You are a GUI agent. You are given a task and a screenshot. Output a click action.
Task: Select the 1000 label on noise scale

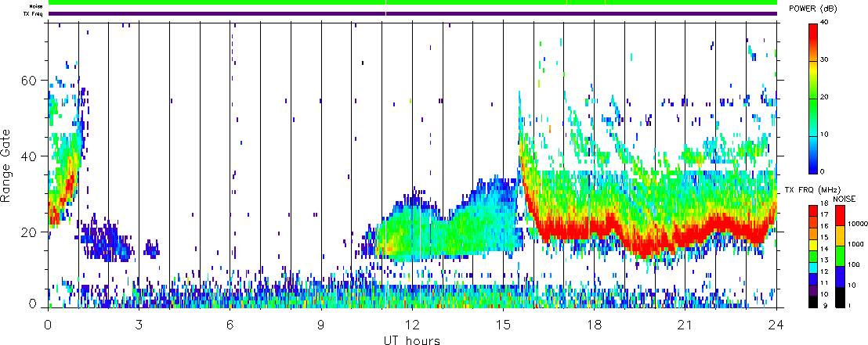tap(855, 245)
